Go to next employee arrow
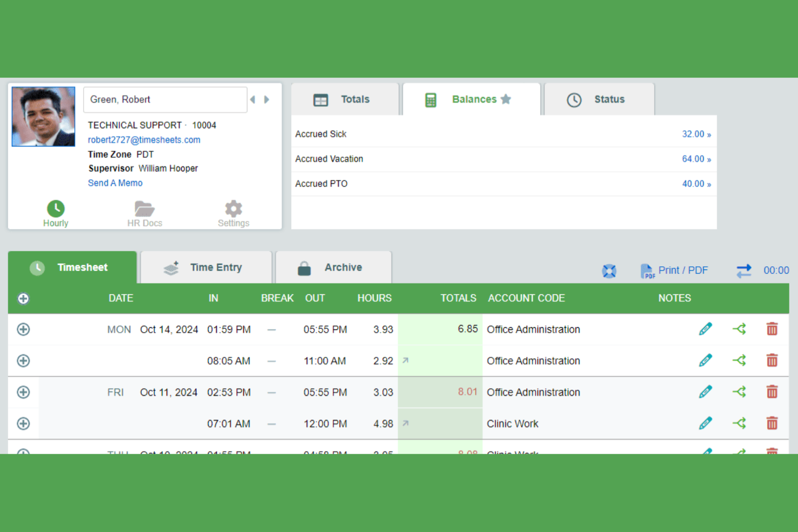 coord(266,100)
